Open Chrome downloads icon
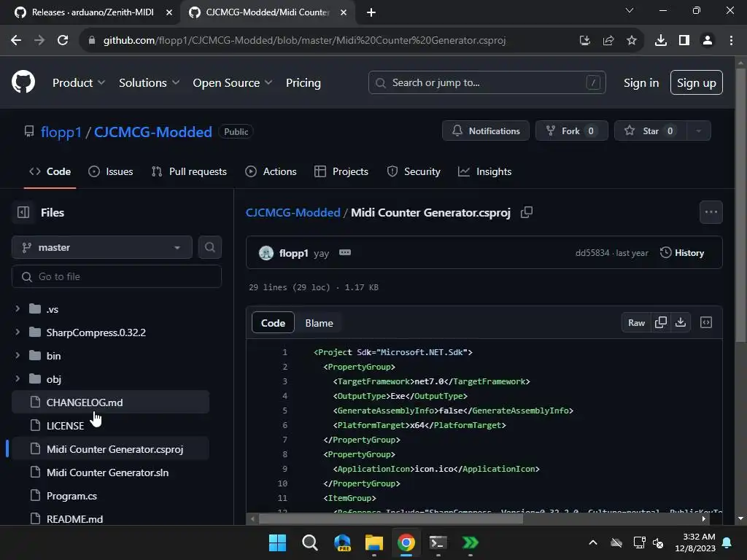The width and height of the screenshot is (747, 560). click(661, 40)
